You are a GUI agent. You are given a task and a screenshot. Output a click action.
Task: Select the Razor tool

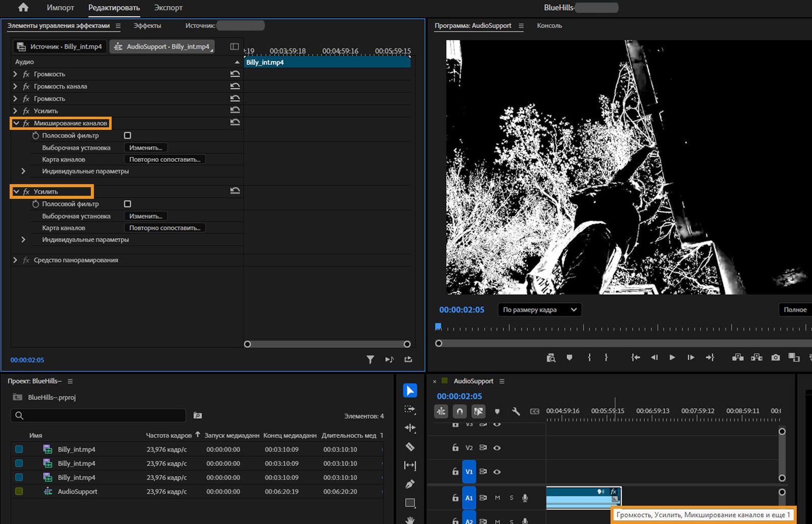coord(410,447)
